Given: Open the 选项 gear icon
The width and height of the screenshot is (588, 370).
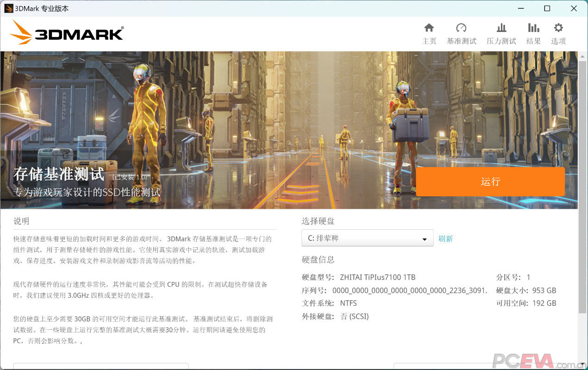Looking at the screenshot, I should pos(558,28).
